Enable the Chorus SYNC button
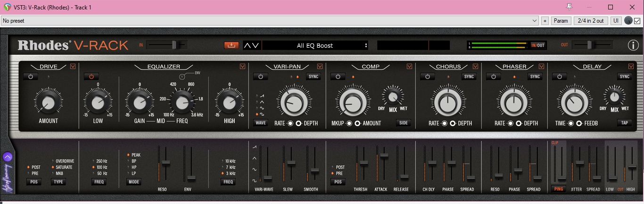 click(x=469, y=76)
